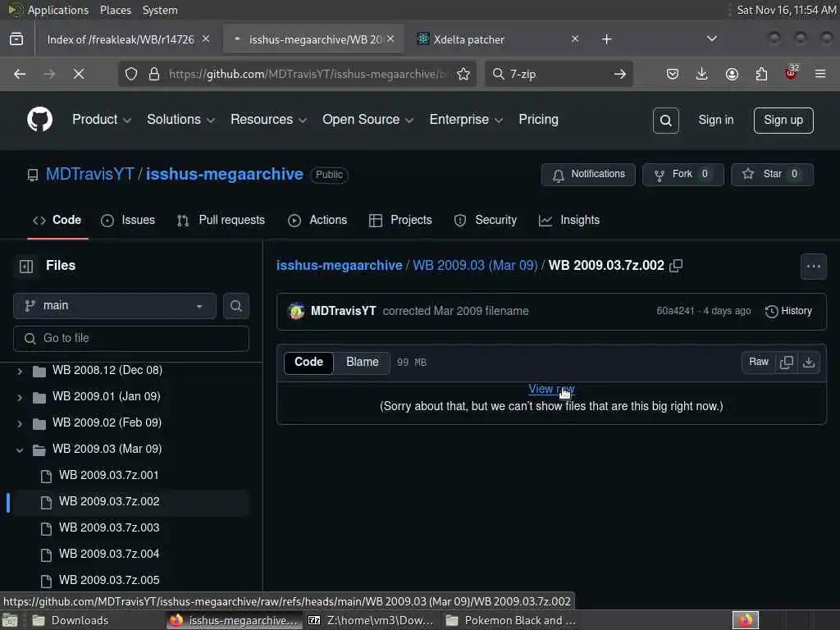The width and height of the screenshot is (840, 630).
Task: Focus the Go to file input
Action: point(131,339)
